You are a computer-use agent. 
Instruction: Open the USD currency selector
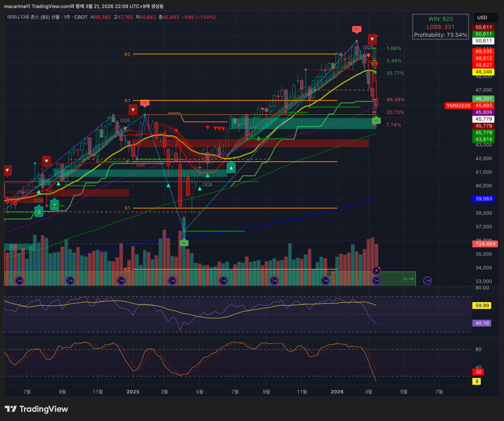[x=485, y=18]
